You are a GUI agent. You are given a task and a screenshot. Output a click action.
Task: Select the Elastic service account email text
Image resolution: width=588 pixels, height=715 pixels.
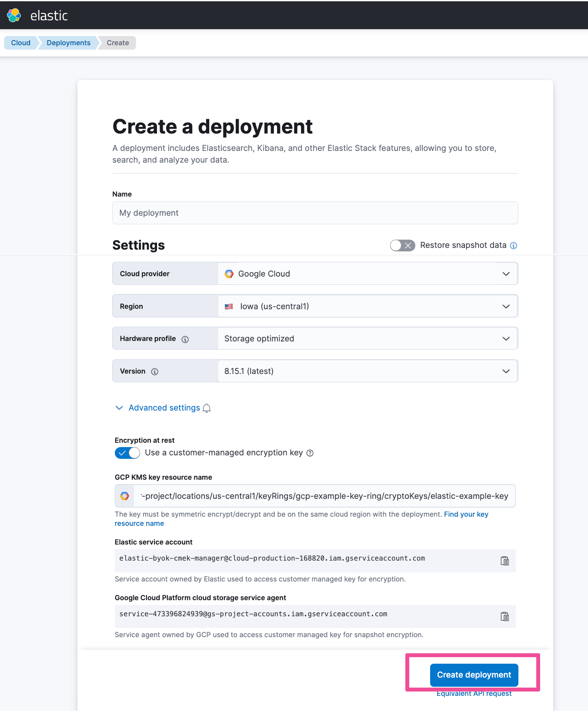point(272,558)
